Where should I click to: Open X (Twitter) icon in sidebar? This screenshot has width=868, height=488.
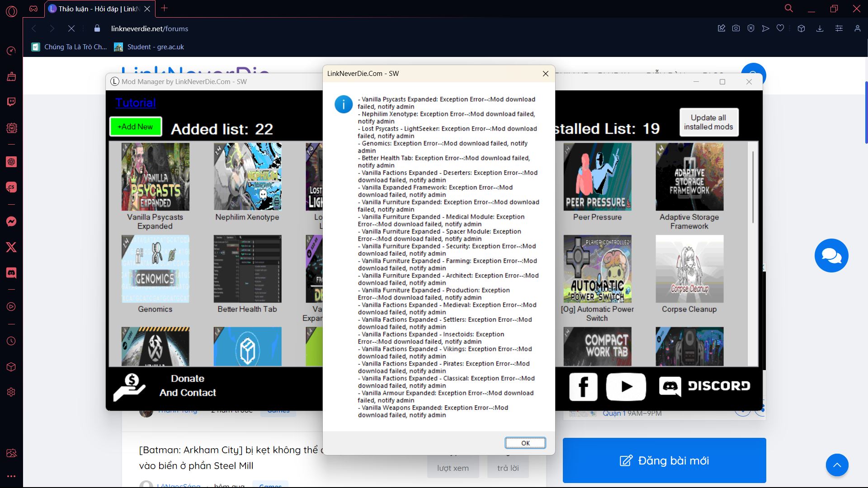[11, 247]
